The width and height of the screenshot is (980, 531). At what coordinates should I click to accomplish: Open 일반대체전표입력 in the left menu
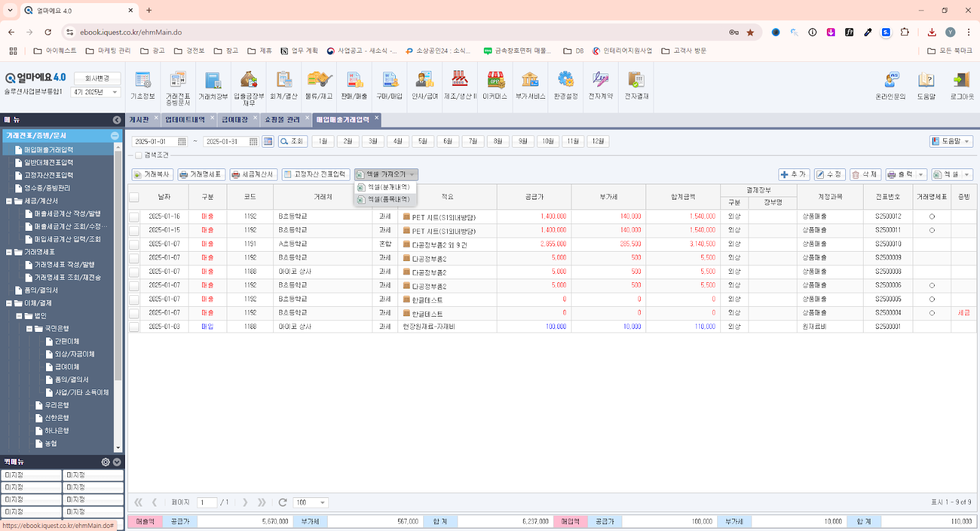pyautogui.click(x=48, y=163)
